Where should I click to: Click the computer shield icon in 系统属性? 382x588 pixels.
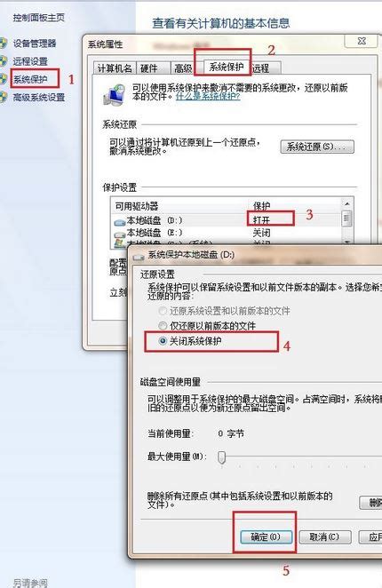(x=115, y=94)
